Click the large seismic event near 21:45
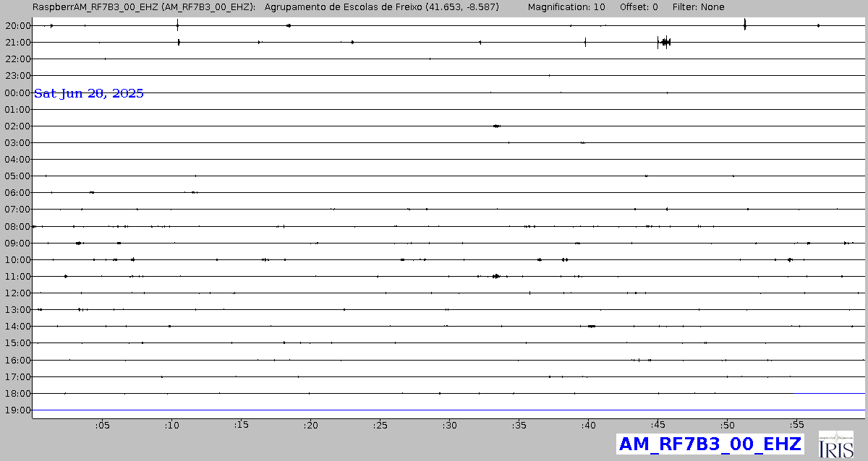Screen dimensions: 868x461 pos(664,43)
